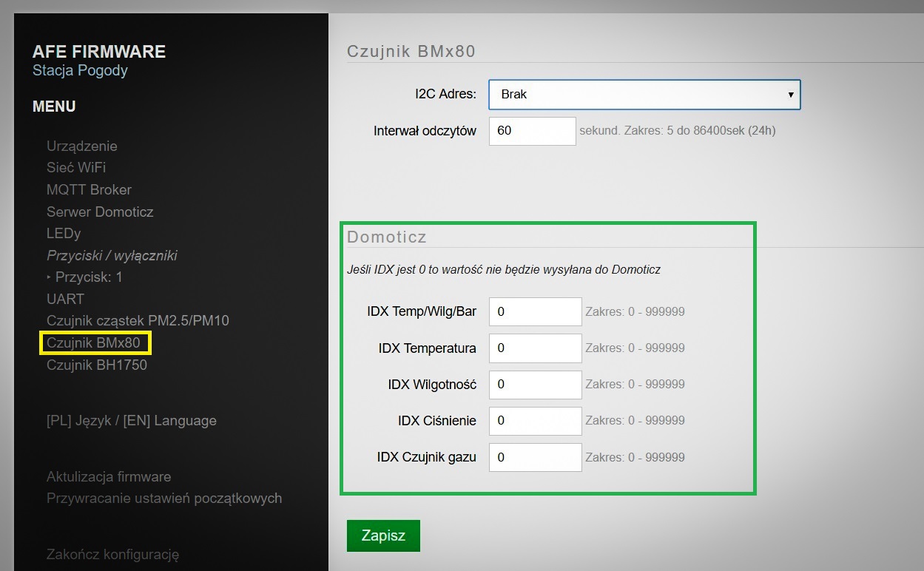Open Serwer Domoticz settings
This screenshot has width=924, height=571.
[x=100, y=212]
